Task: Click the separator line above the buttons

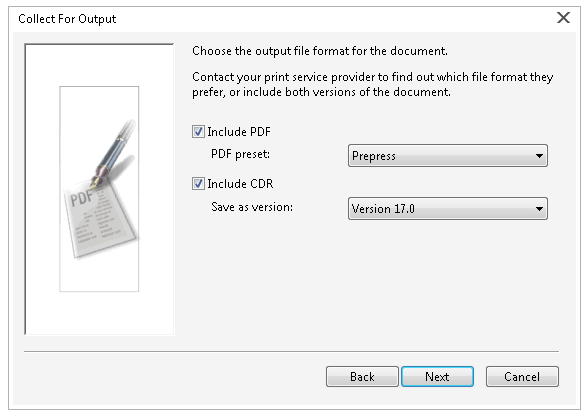Action: (291, 351)
